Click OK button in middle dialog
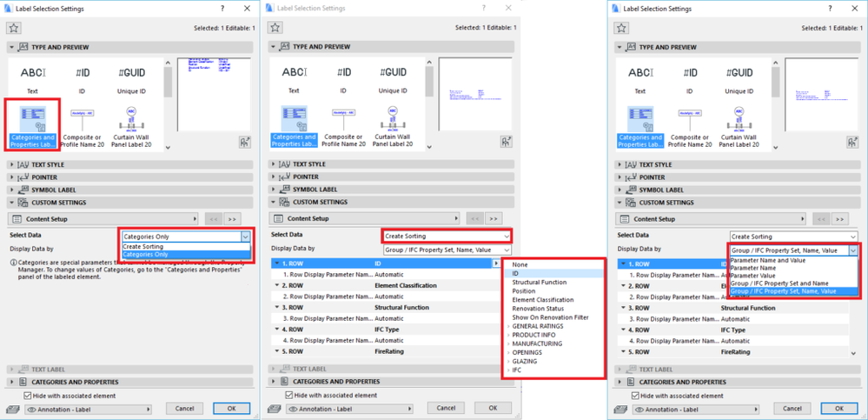 pyautogui.click(x=493, y=408)
